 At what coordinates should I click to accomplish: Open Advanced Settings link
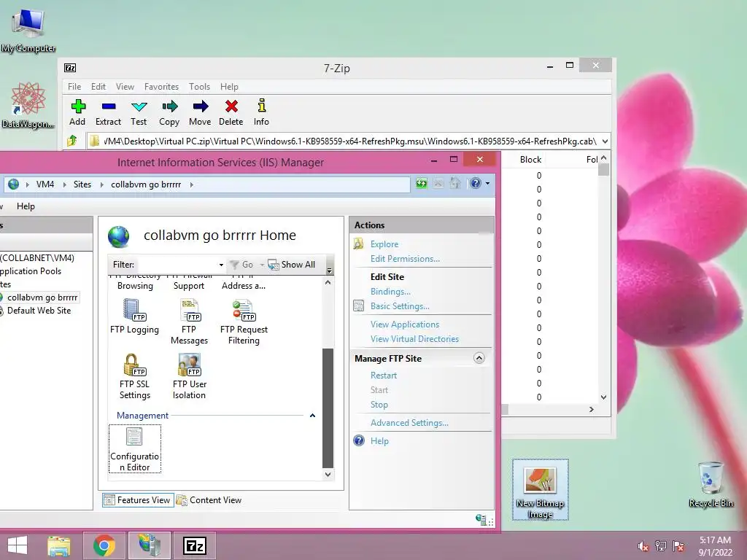409,422
